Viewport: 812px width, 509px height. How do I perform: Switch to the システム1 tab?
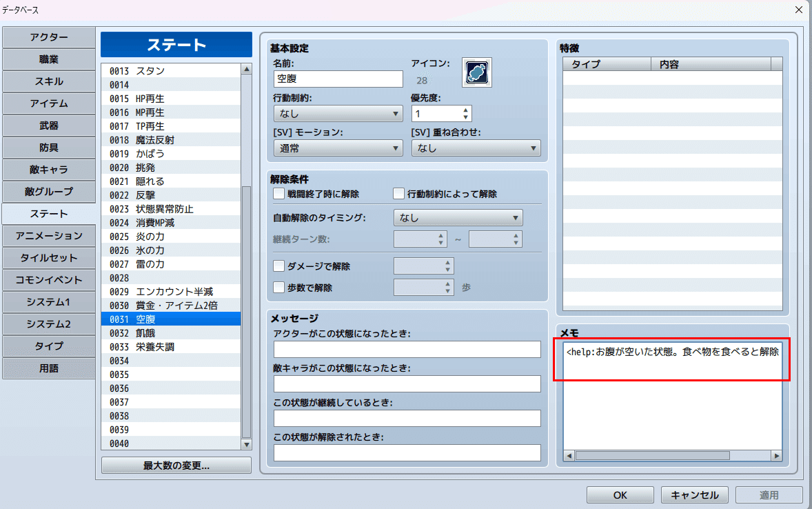(49, 301)
